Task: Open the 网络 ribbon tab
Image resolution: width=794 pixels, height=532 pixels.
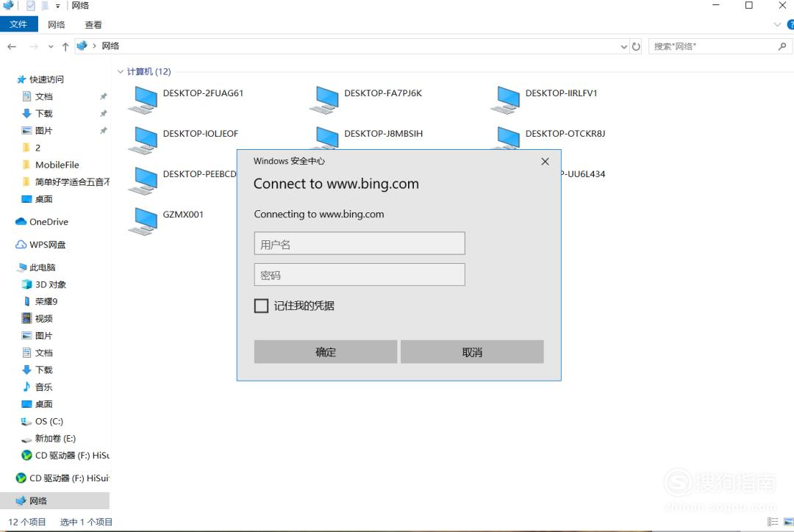Action: [56, 24]
